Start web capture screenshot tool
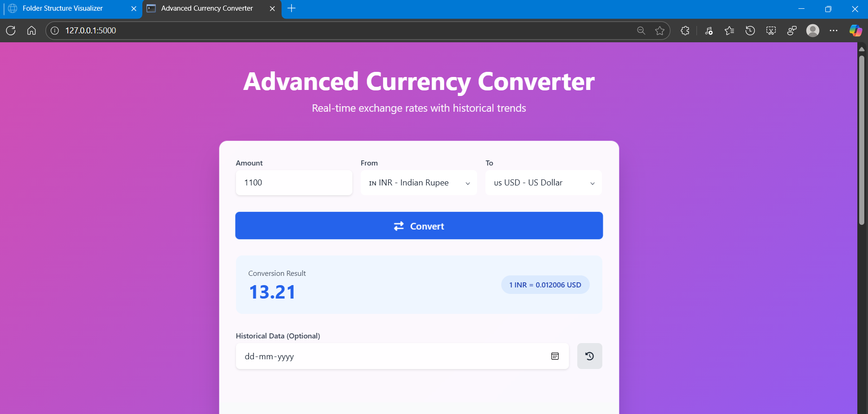The width and height of the screenshot is (868, 414). 771,31
